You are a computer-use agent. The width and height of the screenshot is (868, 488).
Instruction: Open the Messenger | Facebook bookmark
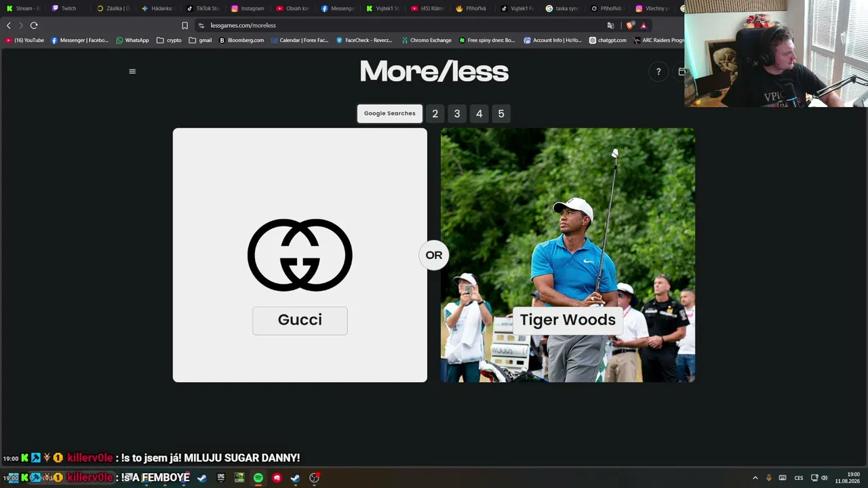click(80, 40)
